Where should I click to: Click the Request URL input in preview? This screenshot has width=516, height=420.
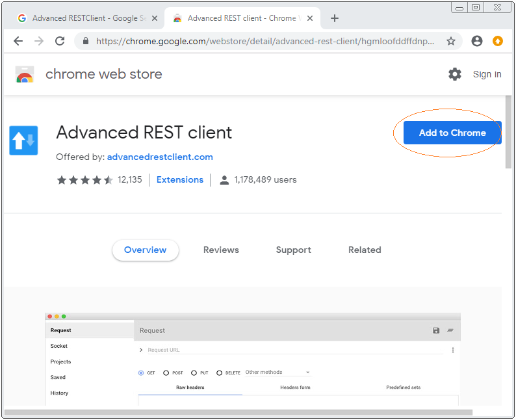(x=294, y=350)
